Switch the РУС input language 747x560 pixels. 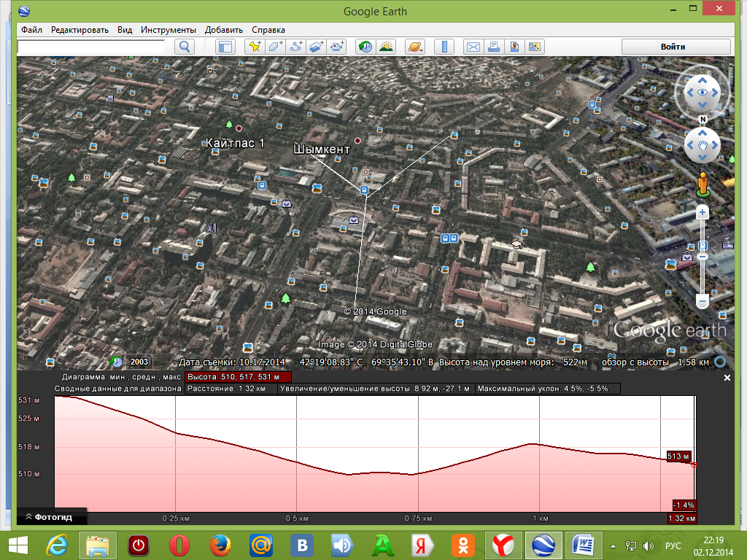673,545
